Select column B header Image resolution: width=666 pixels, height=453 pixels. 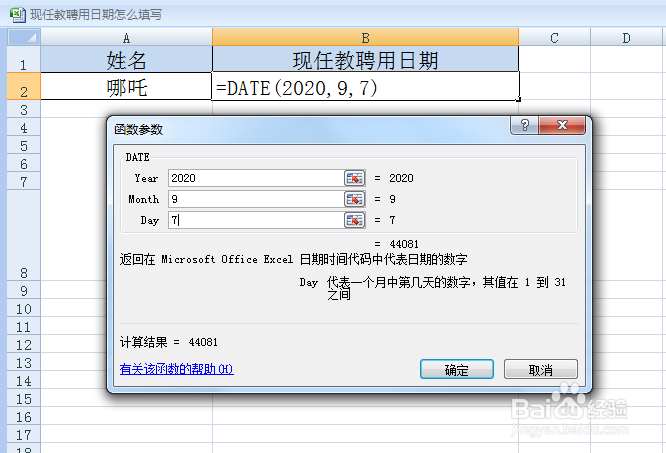365,37
